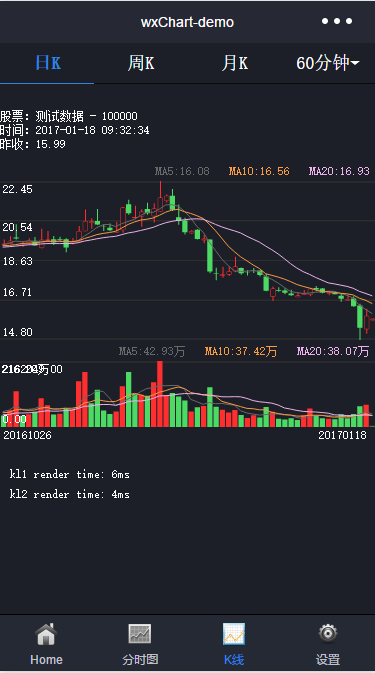
Task: Tap the 分时图 chart icon
Action: 140,634
